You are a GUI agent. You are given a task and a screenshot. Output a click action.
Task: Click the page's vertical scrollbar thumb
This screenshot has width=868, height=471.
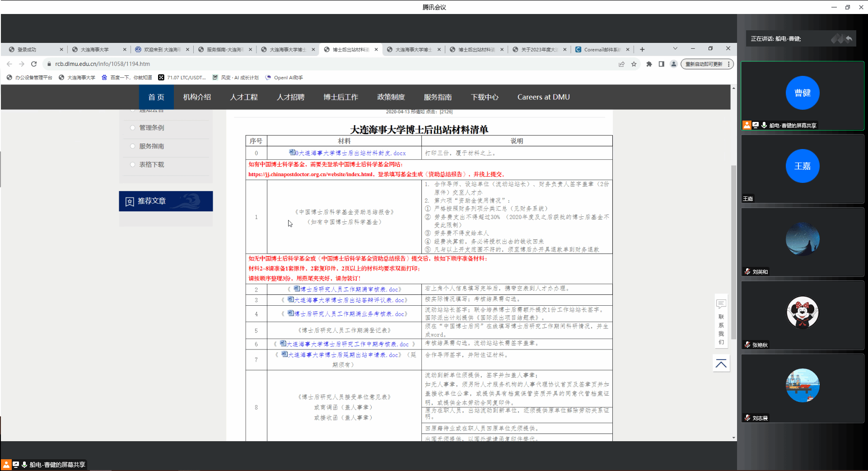click(733, 253)
